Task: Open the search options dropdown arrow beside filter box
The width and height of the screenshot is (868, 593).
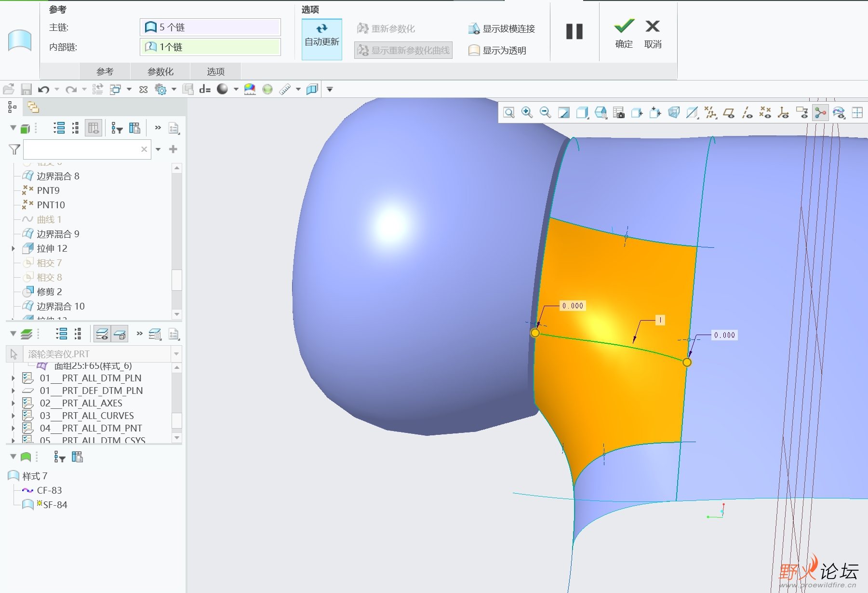Action: pyautogui.click(x=158, y=149)
